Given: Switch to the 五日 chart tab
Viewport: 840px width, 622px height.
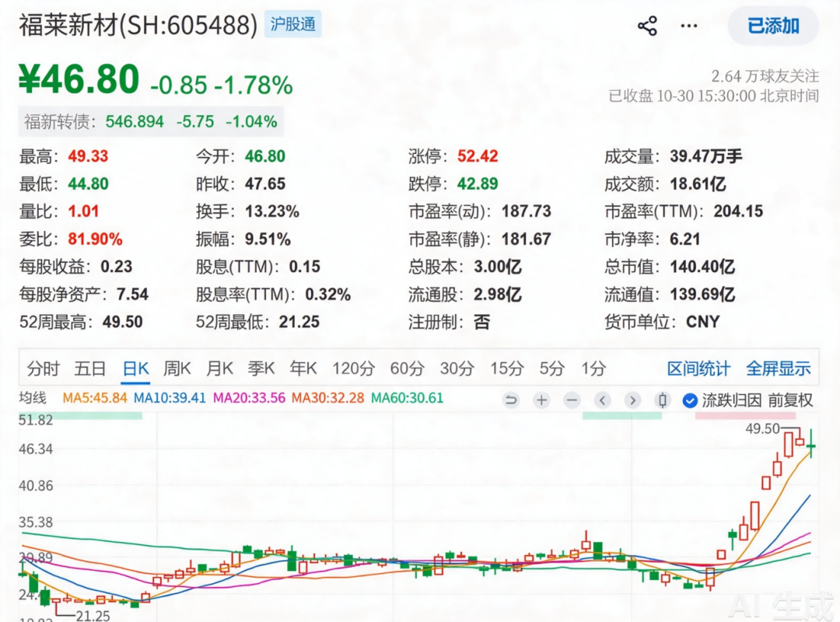Looking at the screenshot, I should [89, 369].
